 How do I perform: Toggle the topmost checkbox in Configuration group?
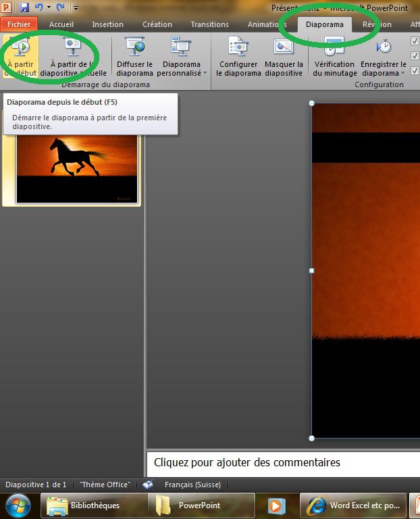click(x=415, y=41)
